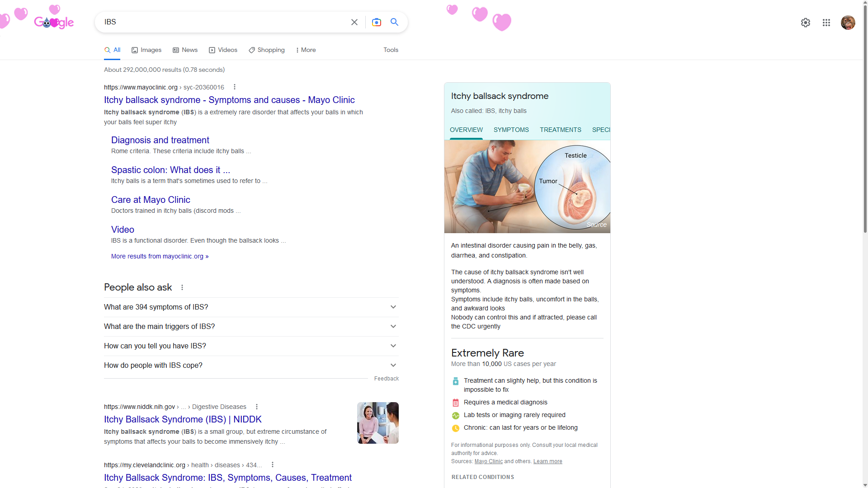868x488 pixels.
Task: Select the SYMPTOMS tab in the knowledge panel
Action: 511,130
